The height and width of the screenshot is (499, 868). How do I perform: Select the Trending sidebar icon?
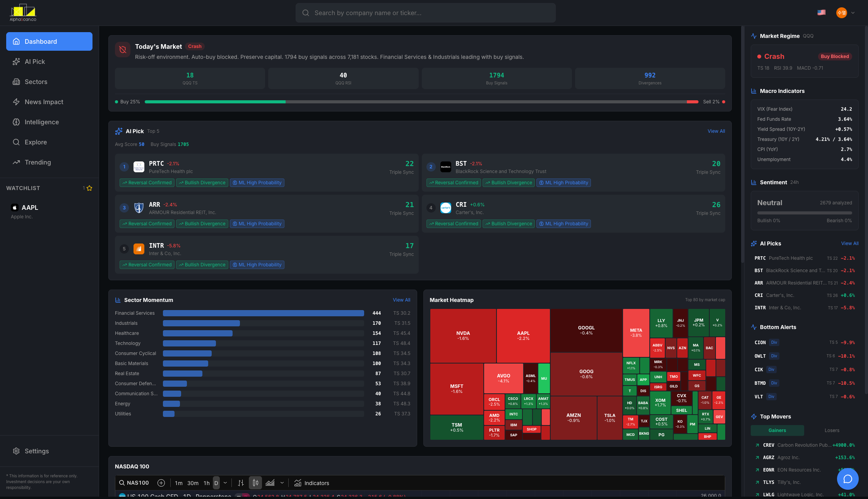(17, 162)
